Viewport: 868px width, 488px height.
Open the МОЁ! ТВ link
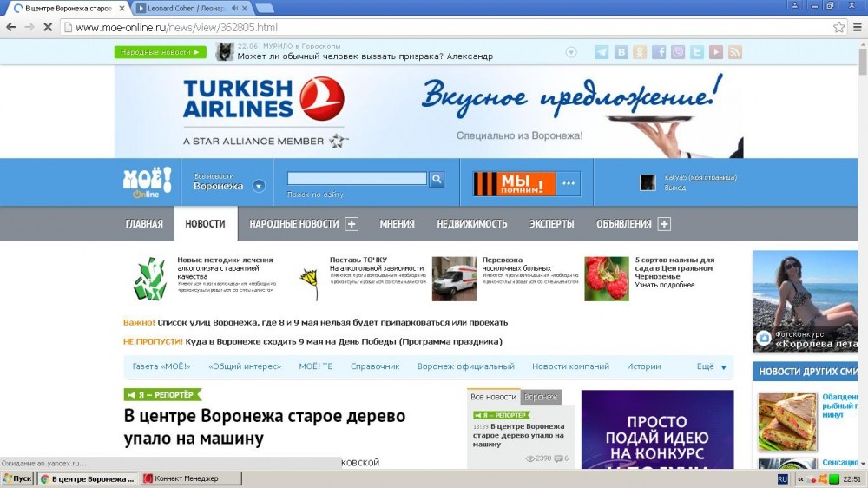coord(316,366)
